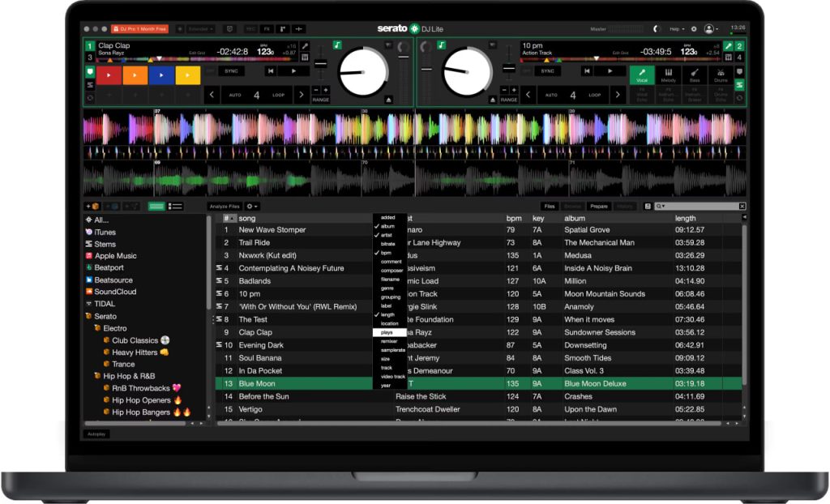Add a new crate
Viewport: 830px width, 504px height.
[x=92, y=207]
